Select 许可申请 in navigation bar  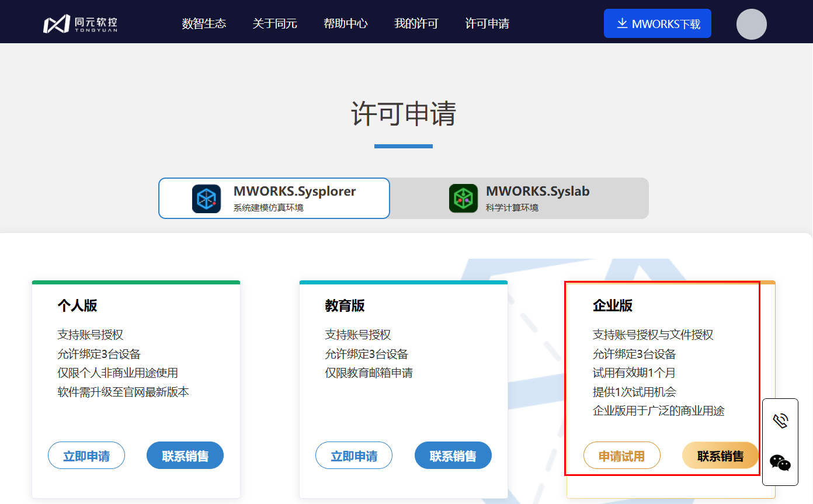pos(487,24)
